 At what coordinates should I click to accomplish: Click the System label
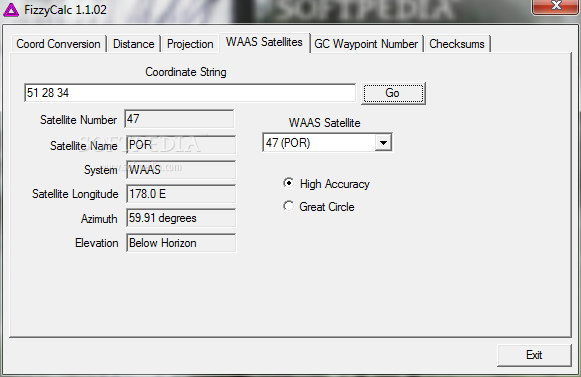click(x=100, y=170)
